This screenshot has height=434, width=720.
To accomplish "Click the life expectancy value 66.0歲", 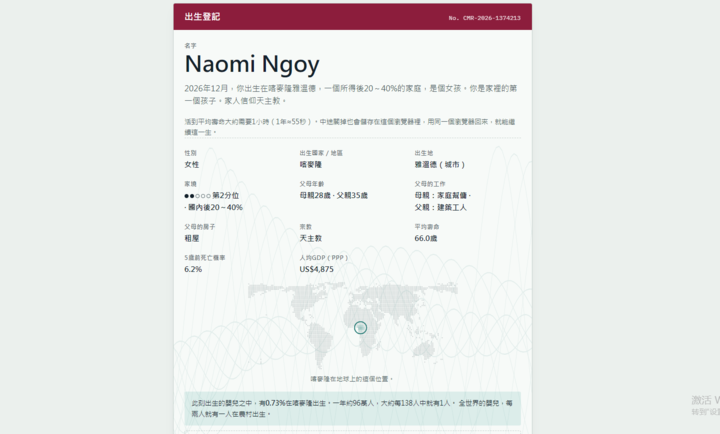I will [x=426, y=238].
